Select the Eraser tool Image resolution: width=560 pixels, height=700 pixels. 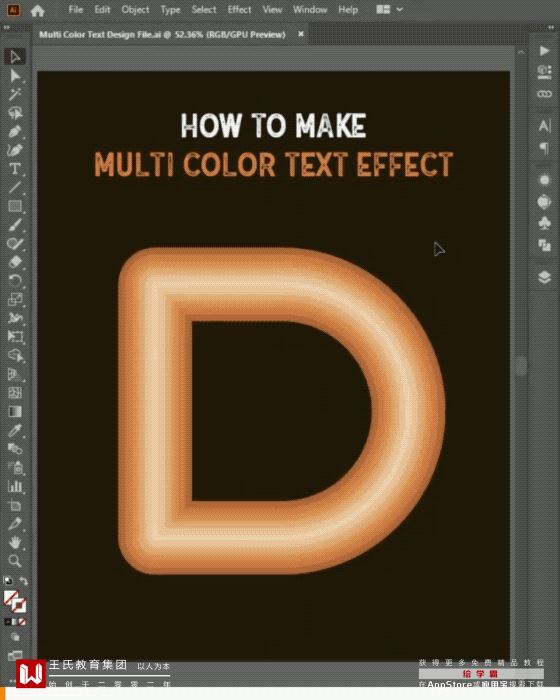(x=15, y=262)
